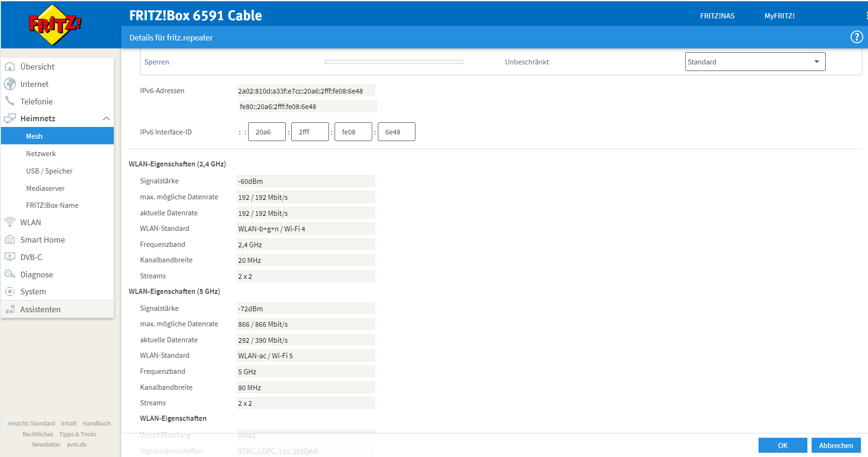Click Ansicht: Standard footer link
This screenshot has width=868, height=457.
tap(31, 423)
